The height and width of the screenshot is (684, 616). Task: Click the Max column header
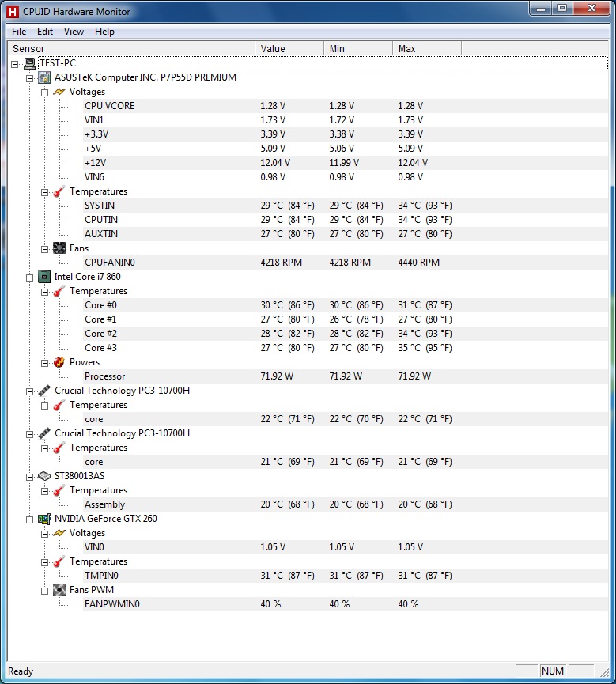[x=427, y=48]
